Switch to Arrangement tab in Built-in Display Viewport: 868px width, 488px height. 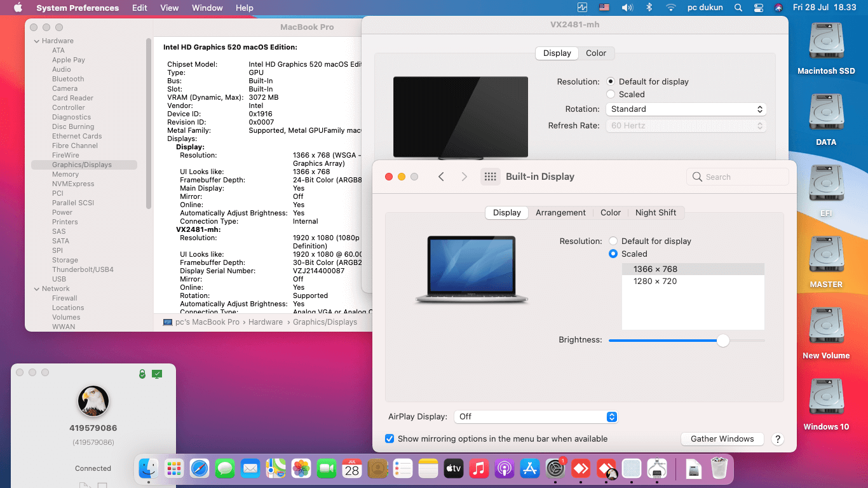pos(560,213)
